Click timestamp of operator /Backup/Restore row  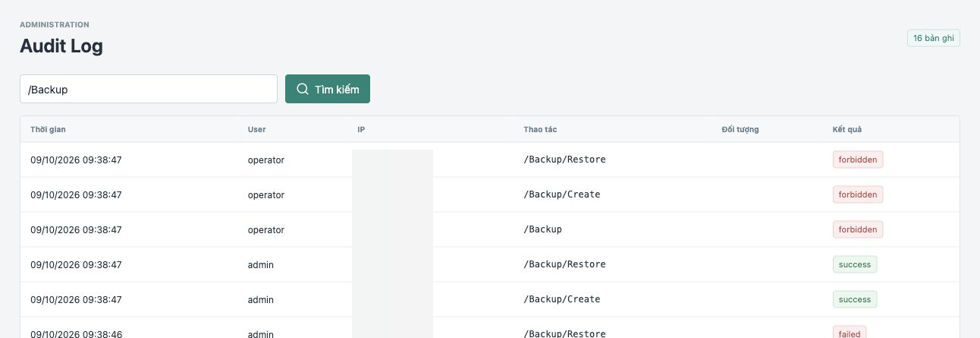76,160
